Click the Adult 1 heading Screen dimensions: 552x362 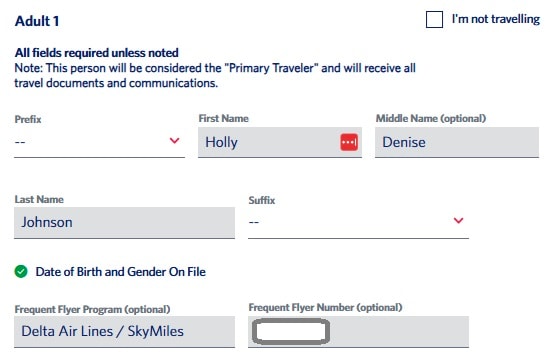click(37, 21)
